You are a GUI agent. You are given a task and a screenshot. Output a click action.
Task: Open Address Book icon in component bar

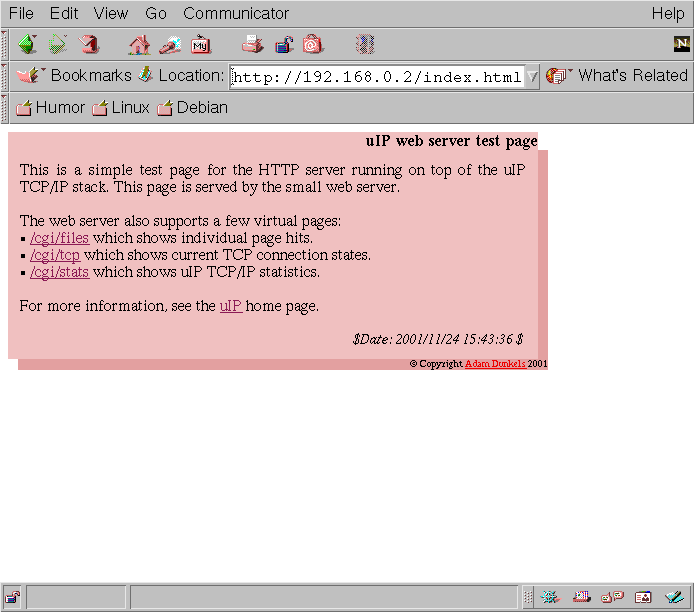click(x=643, y=597)
